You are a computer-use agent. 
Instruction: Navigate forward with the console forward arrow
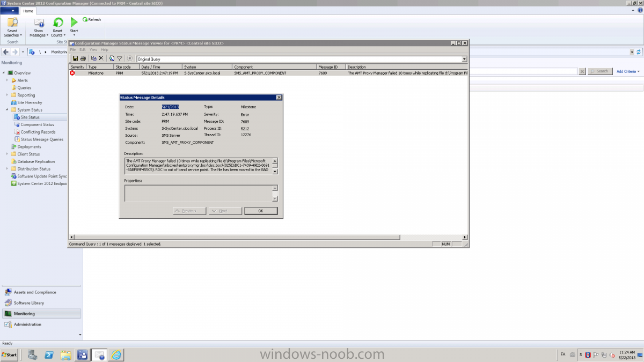(x=15, y=52)
